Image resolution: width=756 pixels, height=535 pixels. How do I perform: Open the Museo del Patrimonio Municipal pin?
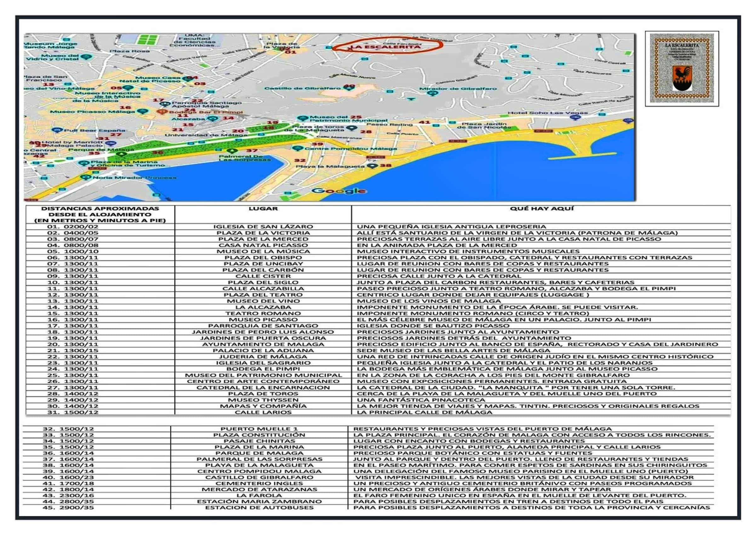click(303, 118)
